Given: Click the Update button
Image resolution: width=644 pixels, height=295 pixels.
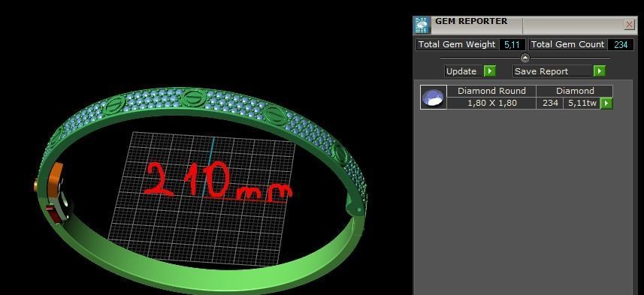Looking at the screenshot, I should 464,71.
